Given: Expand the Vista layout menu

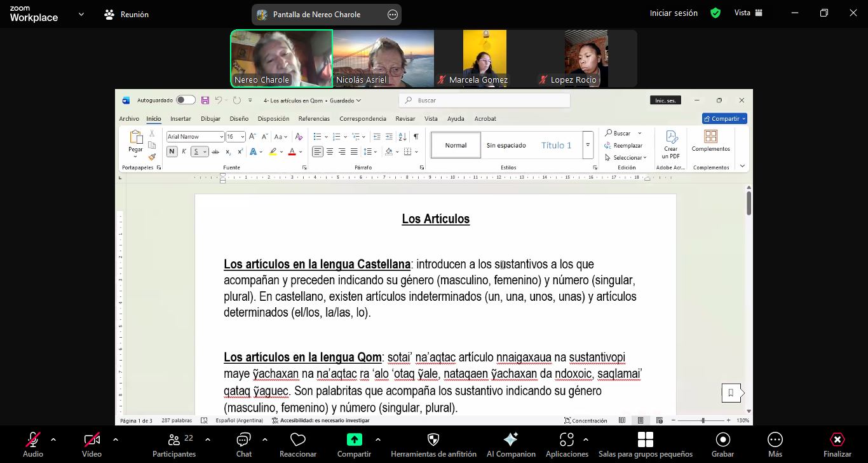Looking at the screenshot, I should pos(748,13).
